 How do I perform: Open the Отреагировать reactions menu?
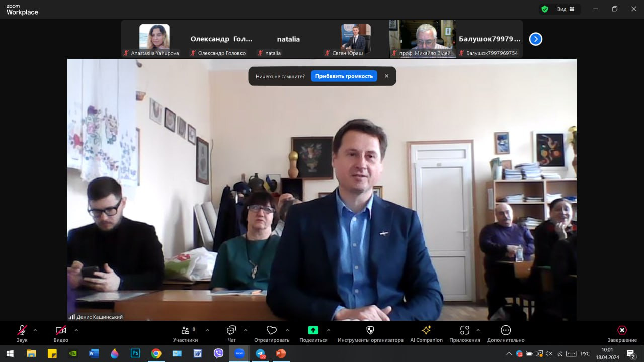tap(272, 333)
